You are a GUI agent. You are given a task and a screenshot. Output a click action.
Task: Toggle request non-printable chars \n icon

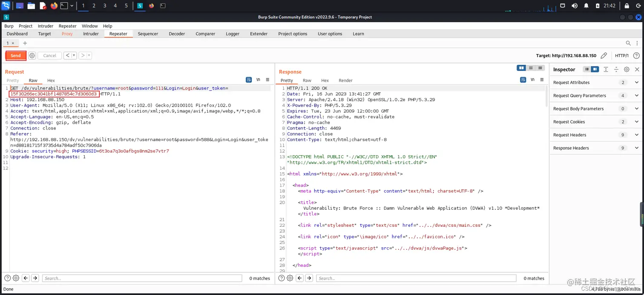point(258,80)
